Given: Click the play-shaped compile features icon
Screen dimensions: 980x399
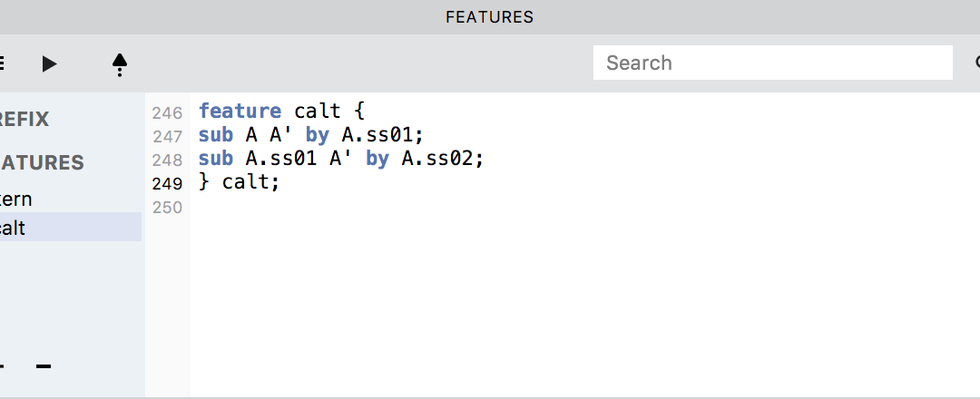Looking at the screenshot, I should click(49, 63).
